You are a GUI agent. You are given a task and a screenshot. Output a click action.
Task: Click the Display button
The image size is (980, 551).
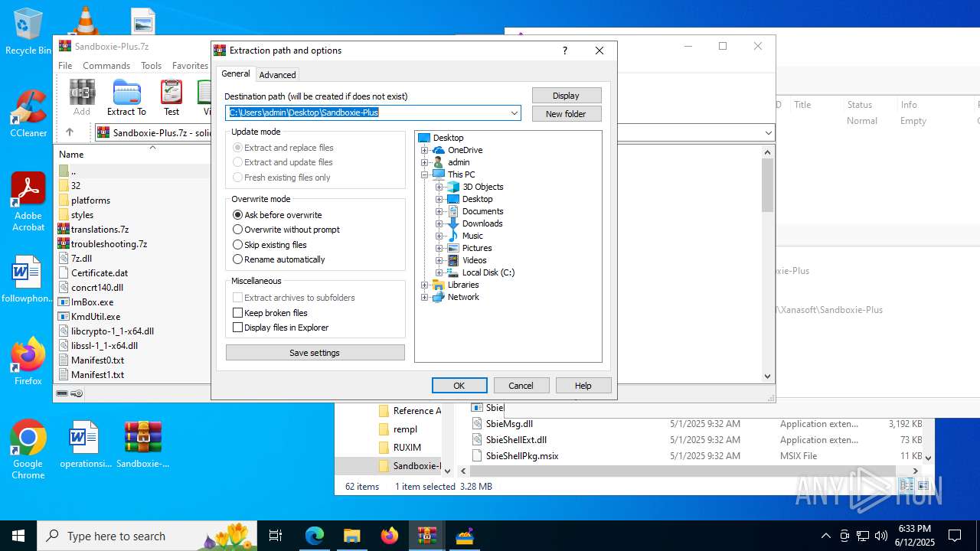point(567,96)
